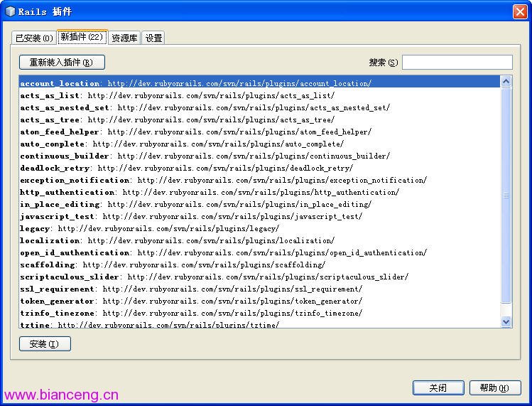Screen dimensions: 532x406
Task: Focus the 搜索 (S) search field
Action: (x=457, y=62)
